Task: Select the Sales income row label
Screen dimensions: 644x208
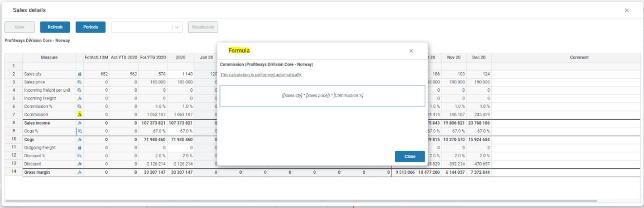Action: pos(37,123)
